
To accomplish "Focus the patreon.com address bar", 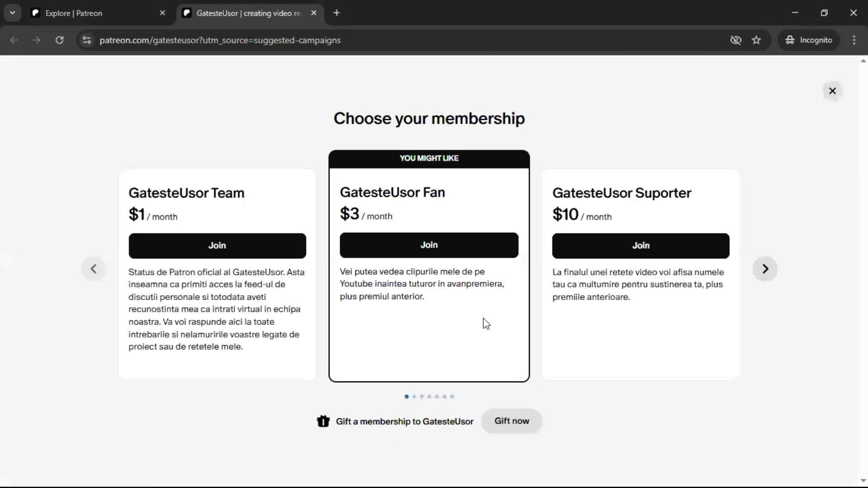I will click(x=407, y=40).
